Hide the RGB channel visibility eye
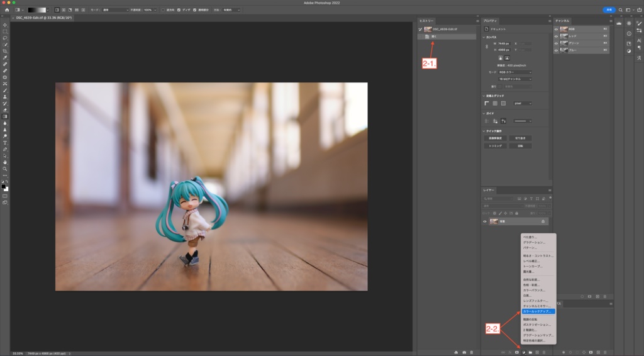Image resolution: width=644 pixels, height=356 pixels. point(557,29)
